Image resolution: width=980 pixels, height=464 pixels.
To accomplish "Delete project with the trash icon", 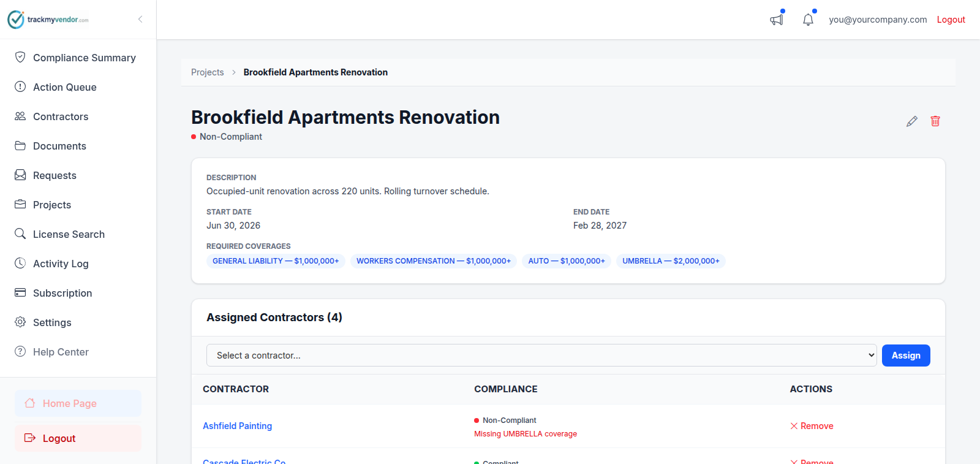I will pos(935,121).
